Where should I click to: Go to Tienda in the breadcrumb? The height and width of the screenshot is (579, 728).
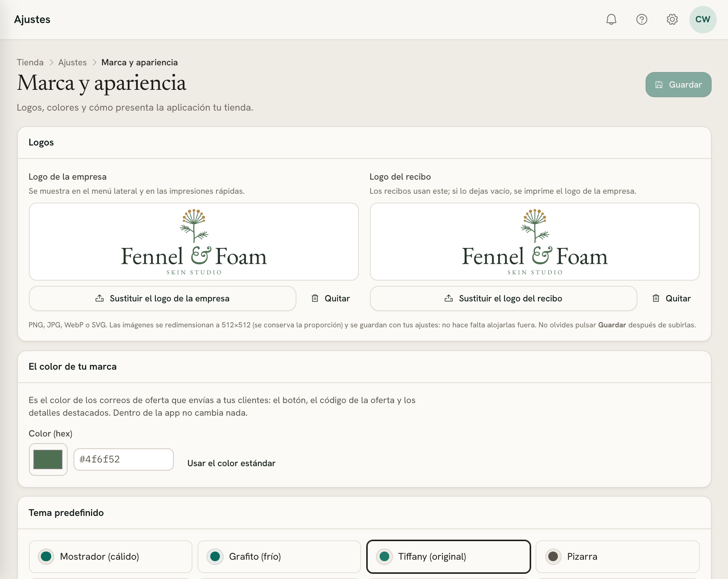(30, 62)
